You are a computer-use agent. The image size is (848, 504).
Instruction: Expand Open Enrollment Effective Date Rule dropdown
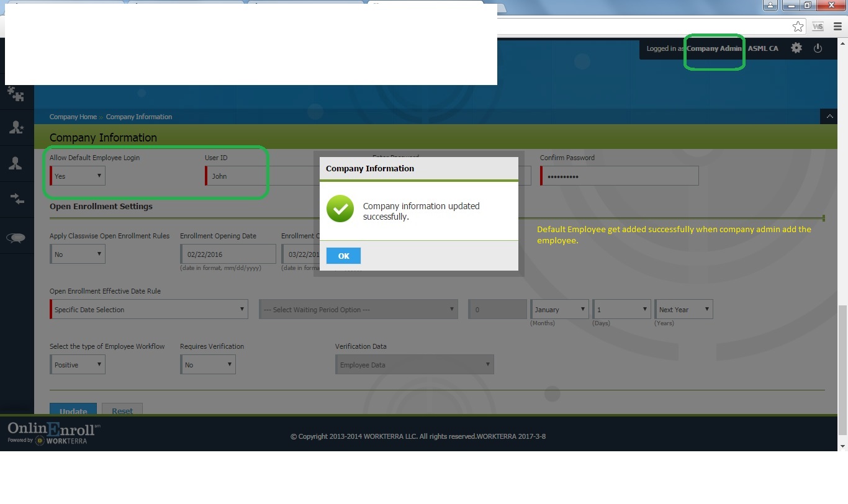pos(149,310)
